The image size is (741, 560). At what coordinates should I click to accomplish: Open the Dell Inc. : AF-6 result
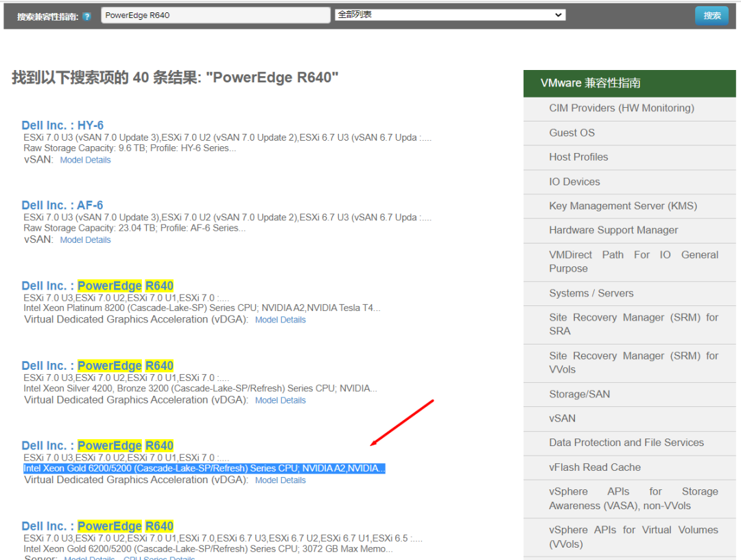62,205
